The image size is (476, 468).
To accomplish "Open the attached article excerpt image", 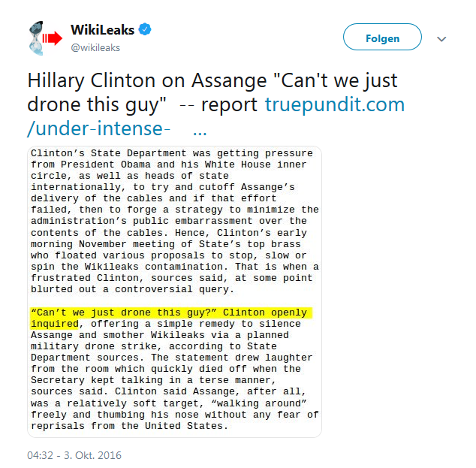I will coord(174,291).
